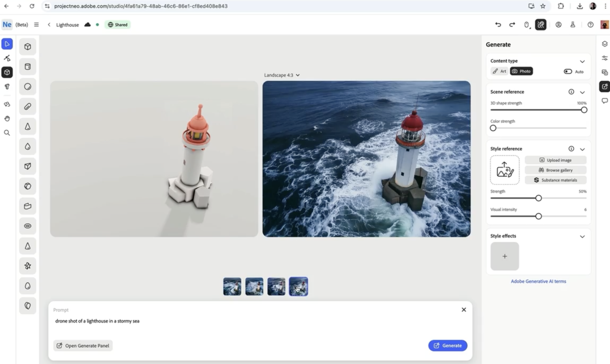Click the Color strength slider handle

click(493, 128)
